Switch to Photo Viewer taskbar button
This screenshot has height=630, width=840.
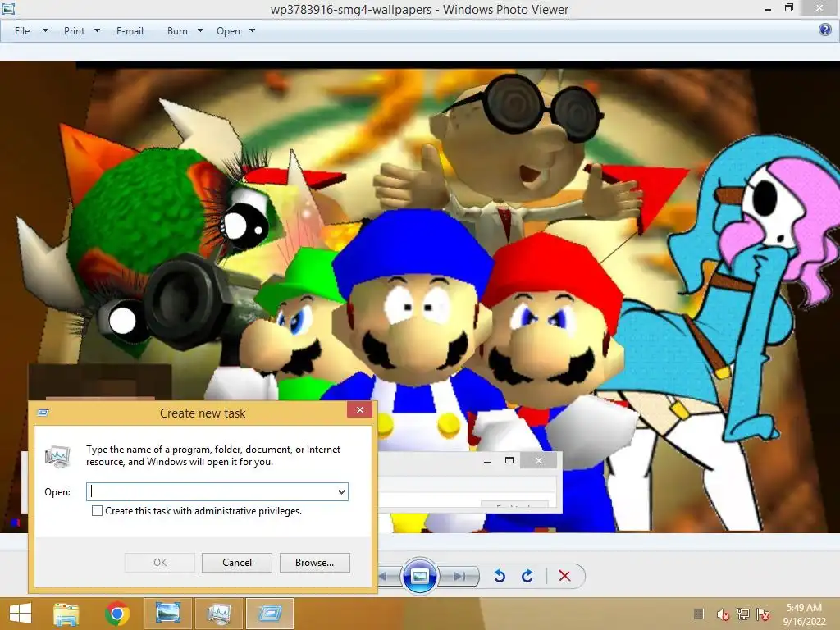167,614
